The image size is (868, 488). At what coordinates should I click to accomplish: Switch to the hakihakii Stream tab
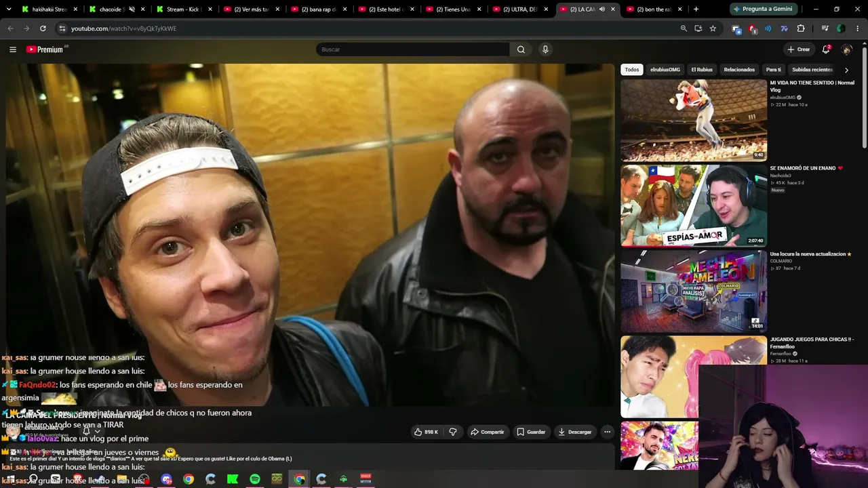tap(50, 9)
